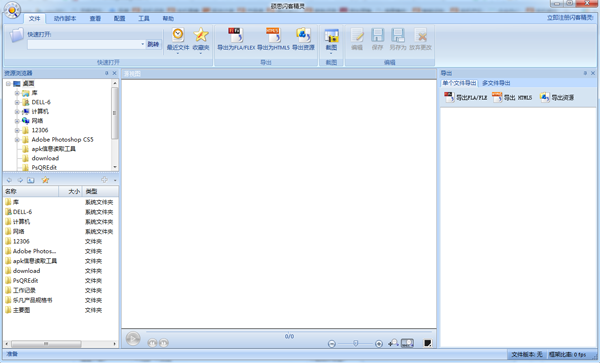The height and width of the screenshot is (363, 600).
Task: Click 立即注册闪客精灵 register link
Action: click(x=570, y=18)
